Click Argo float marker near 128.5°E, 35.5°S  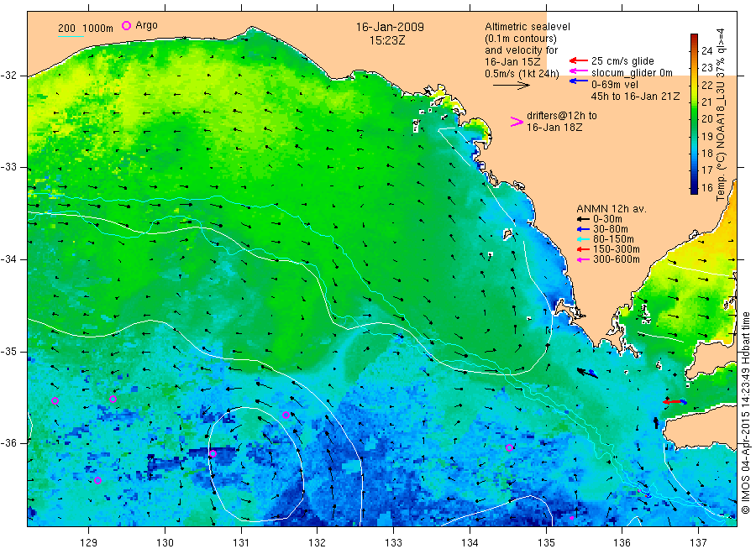click(55, 400)
